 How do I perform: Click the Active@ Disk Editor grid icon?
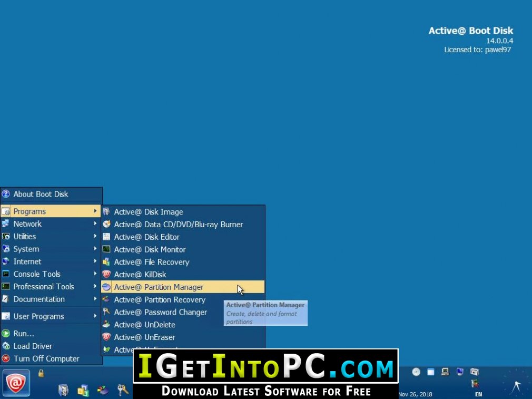[106, 236]
